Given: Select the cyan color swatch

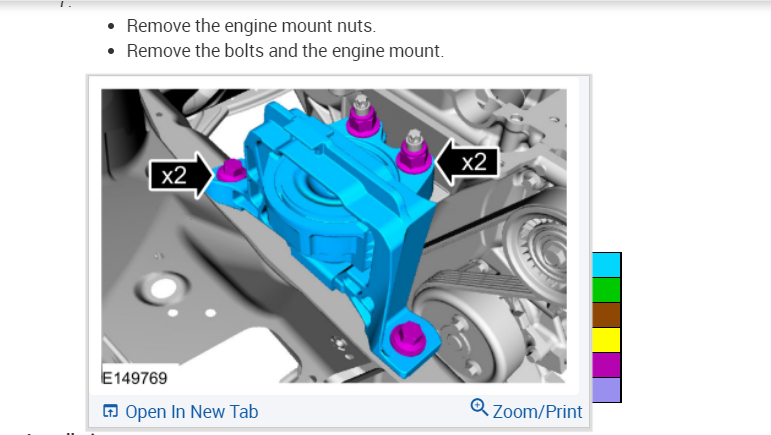Looking at the screenshot, I should 606,265.
